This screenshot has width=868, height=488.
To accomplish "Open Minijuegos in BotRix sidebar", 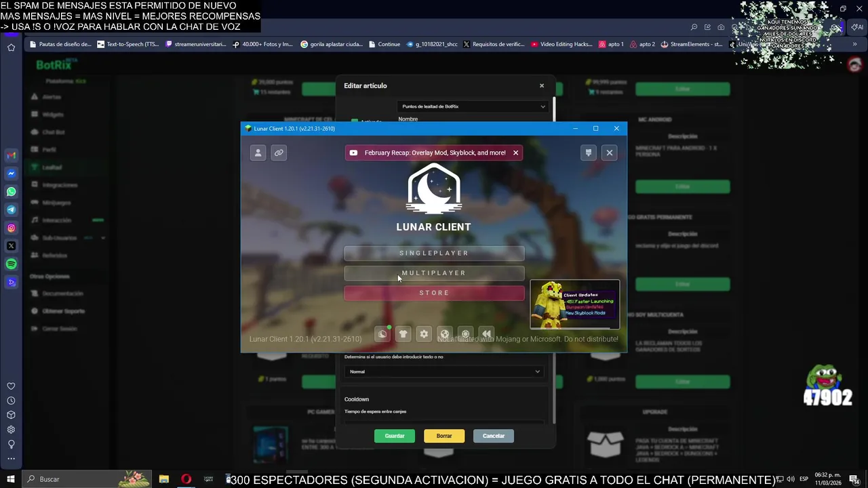I will (56, 203).
